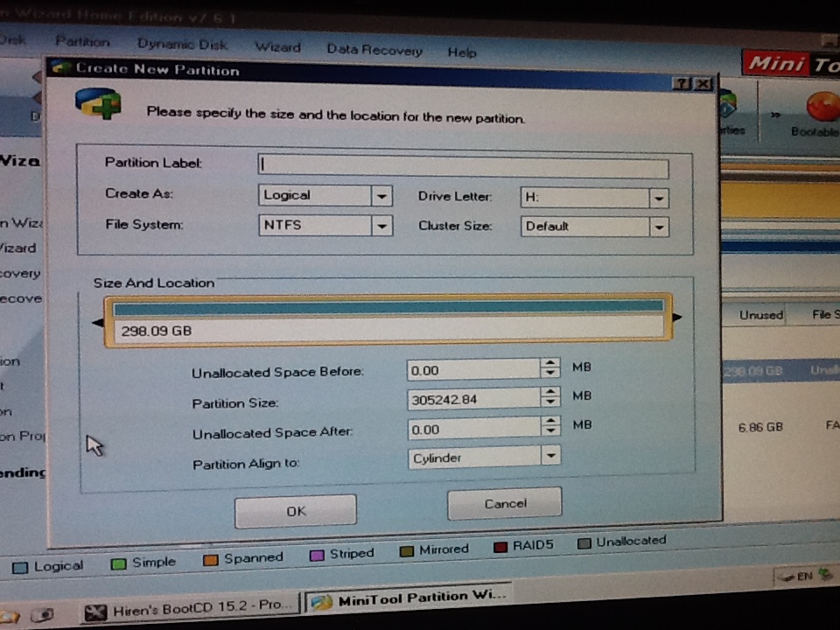Confirm the new partition with OK
840x630 pixels.
(296, 511)
